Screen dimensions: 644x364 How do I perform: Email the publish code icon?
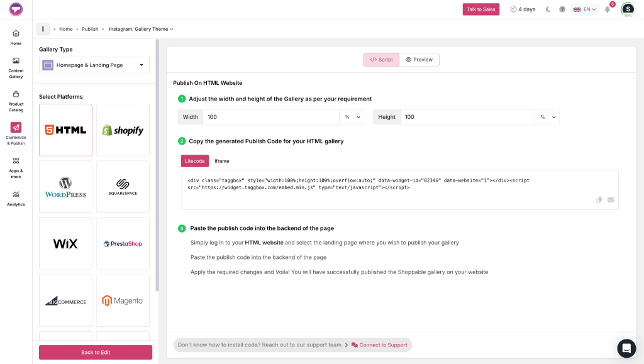[611, 200]
